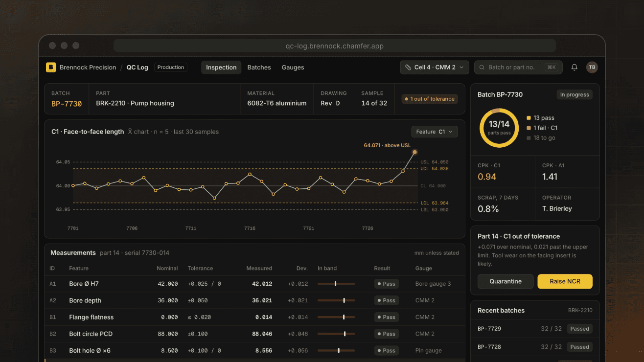The height and width of the screenshot is (362, 644).
Task: Click the 1 out of tolerance badge
Action: click(x=429, y=99)
